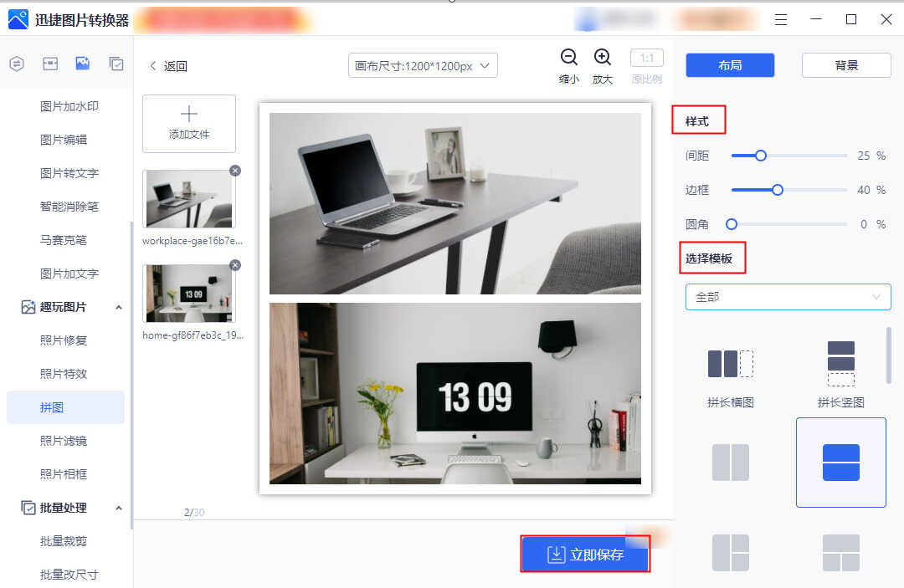The image size is (904, 588).
Task: Open the 全部 template category dropdown
Action: (788, 297)
